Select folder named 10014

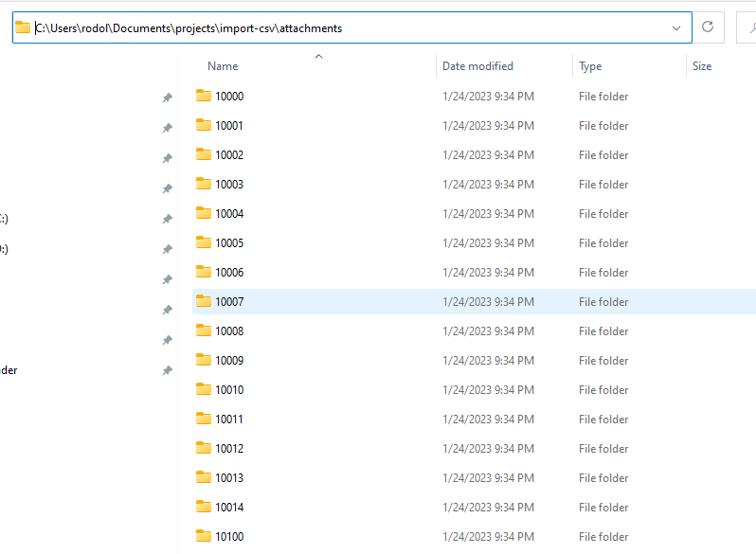229,507
